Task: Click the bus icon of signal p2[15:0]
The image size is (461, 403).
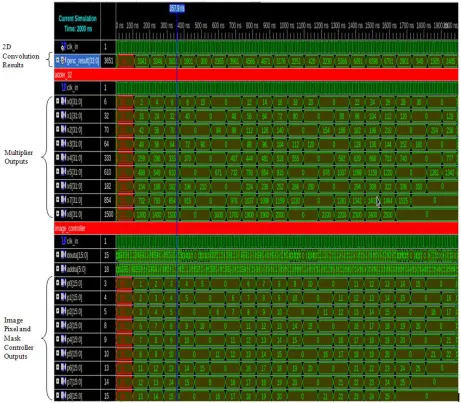Action: tap(63, 312)
